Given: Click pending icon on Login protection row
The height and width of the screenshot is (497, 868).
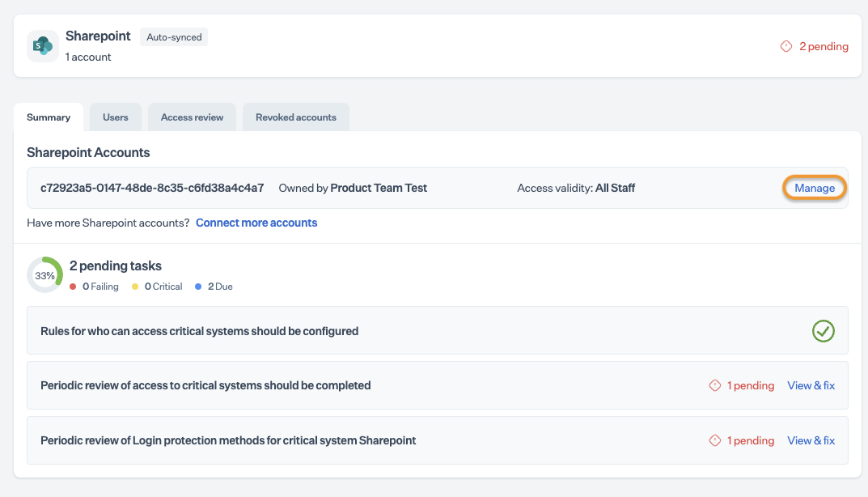Looking at the screenshot, I should (715, 441).
